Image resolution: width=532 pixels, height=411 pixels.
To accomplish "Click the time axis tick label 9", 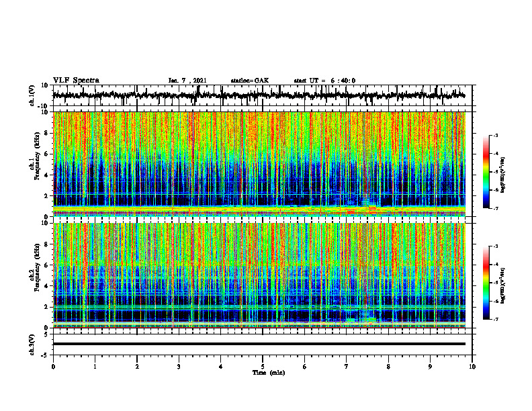I will (x=430, y=367).
